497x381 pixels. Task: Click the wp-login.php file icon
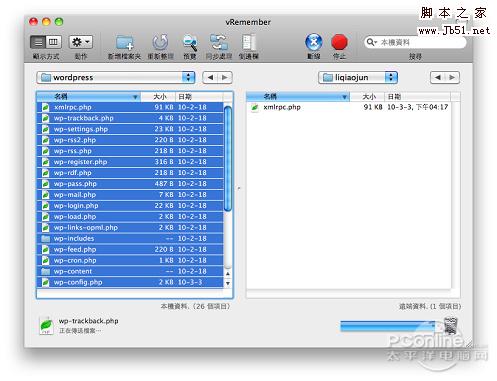45,206
